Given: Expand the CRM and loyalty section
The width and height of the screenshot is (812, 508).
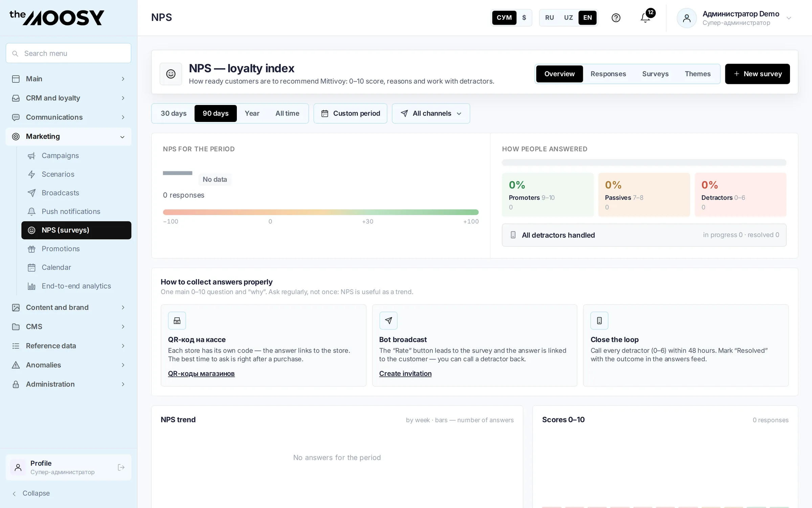Looking at the screenshot, I should (68, 98).
